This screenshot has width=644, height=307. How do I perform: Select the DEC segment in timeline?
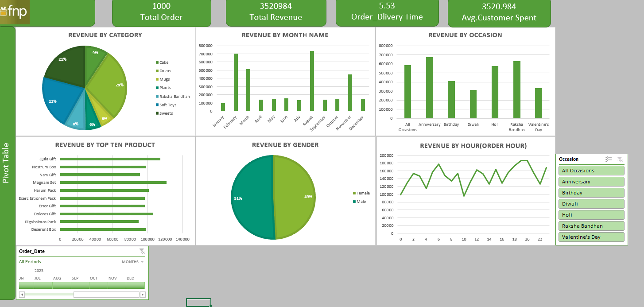click(136, 285)
